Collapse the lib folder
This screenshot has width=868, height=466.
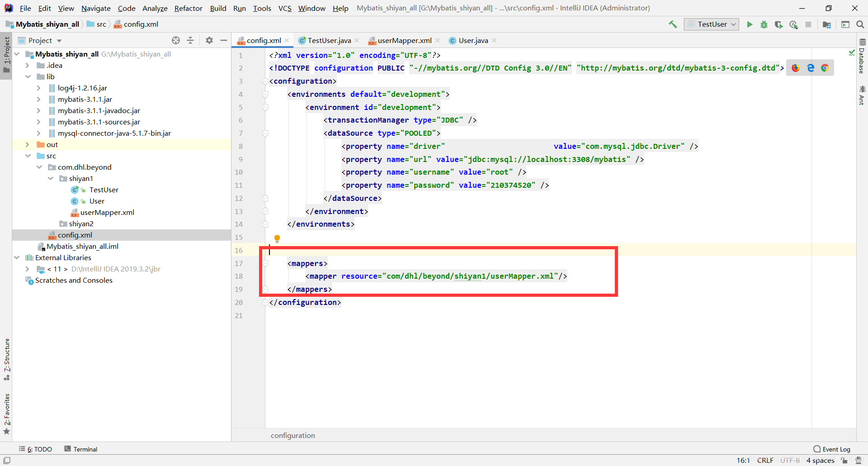coord(28,77)
